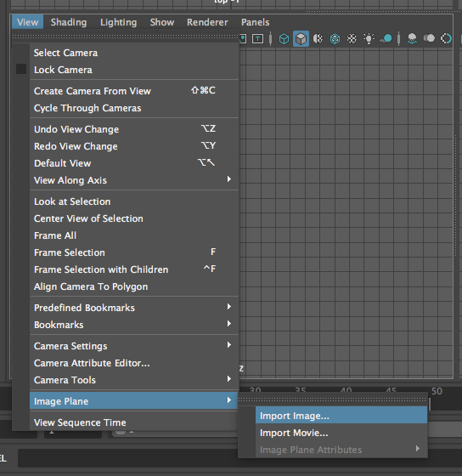This screenshot has height=476, width=462.
Task: Select Redo View Change
Action: tap(134, 146)
